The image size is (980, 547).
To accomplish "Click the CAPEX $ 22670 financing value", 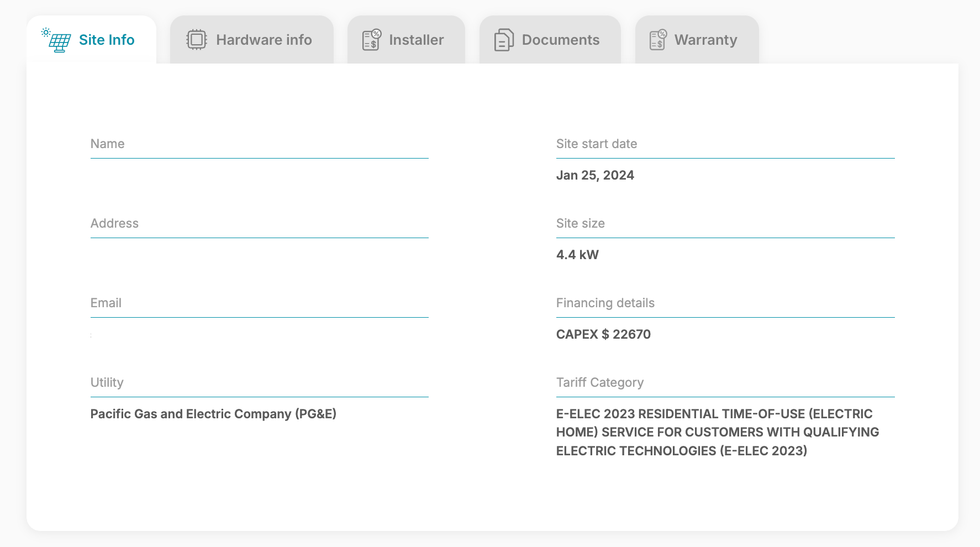I will coord(603,334).
